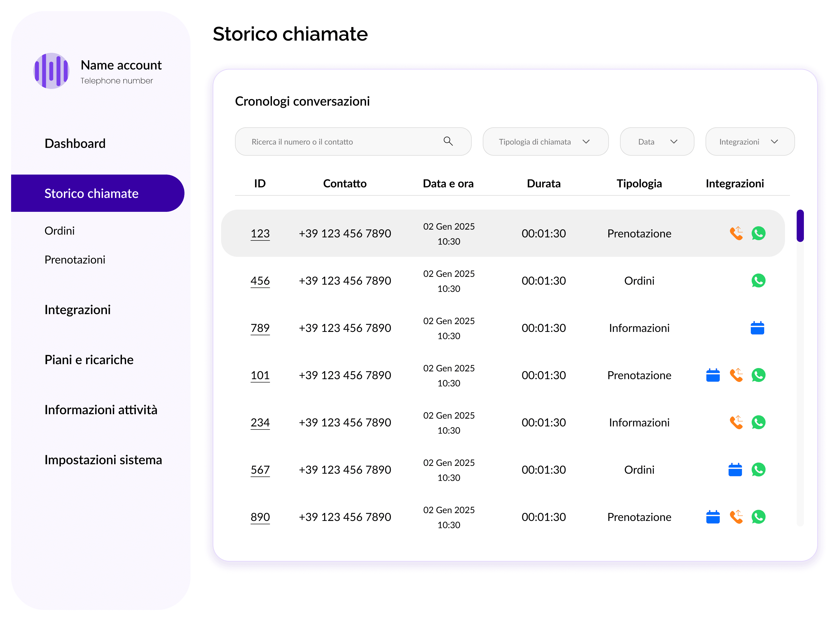Expand the Data filter dropdown
The height and width of the screenshot is (621, 840).
tap(657, 141)
